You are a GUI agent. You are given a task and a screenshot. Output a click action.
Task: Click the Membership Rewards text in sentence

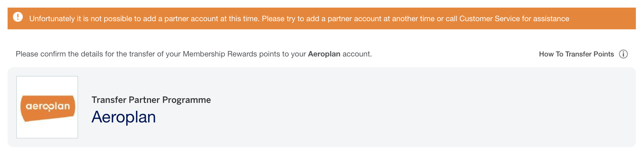pos(220,54)
